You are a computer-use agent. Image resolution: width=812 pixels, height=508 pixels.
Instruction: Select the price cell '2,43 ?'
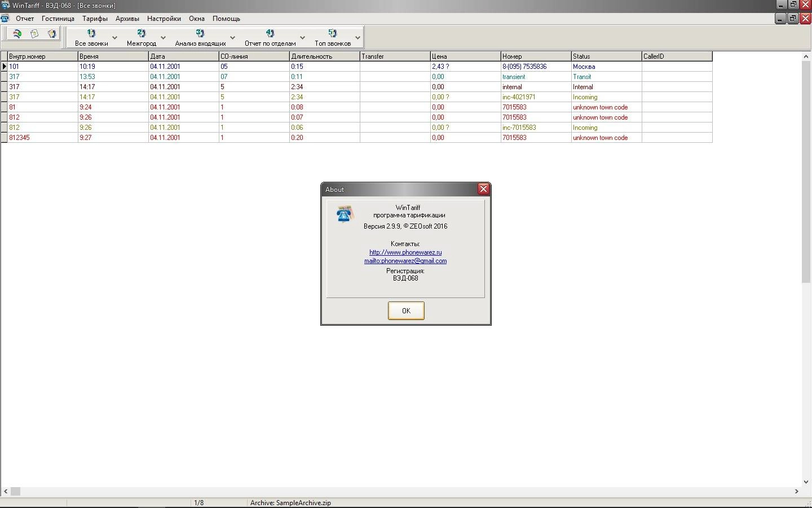coord(465,67)
